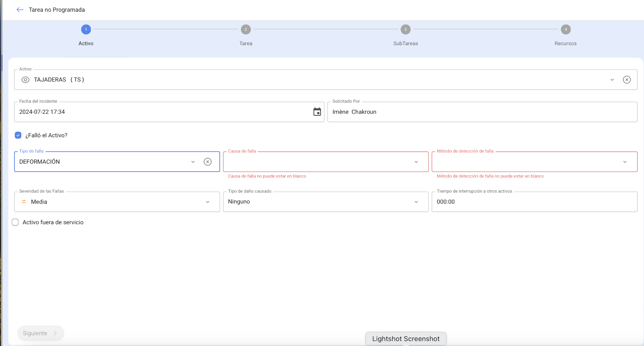The image size is (644, 346).
Task: Open the Causa de falla dropdown
Action: pyautogui.click(x=416, y=162)
